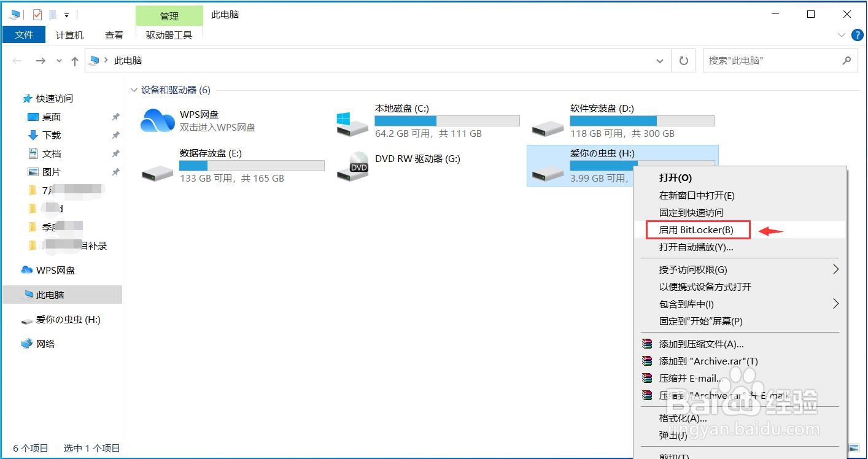The width and height of the screenshot is (868, 459).
Task: Click the 选中 1 个项目 status text
Action: tap(92, 448)
